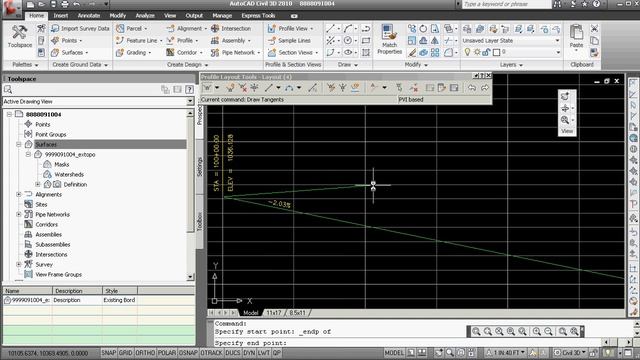640x360 pixels.
Task: Click the Intersection tool
Action: pyautogui.click(x=231, y=29)
